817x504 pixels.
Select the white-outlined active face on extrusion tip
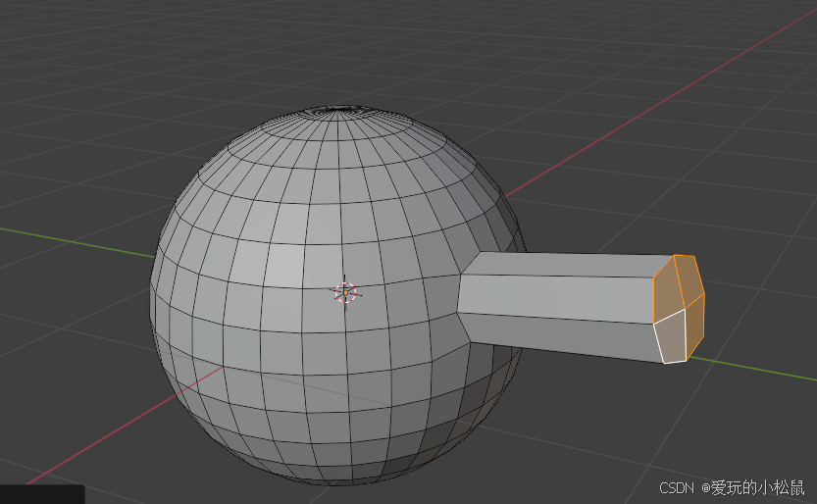671,336
